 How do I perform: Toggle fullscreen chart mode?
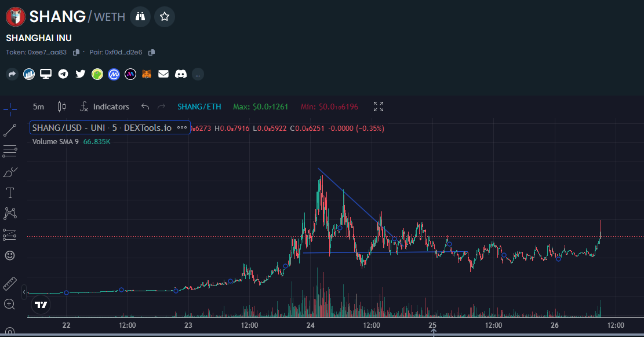pyautogui.click(x=379, y=107)
